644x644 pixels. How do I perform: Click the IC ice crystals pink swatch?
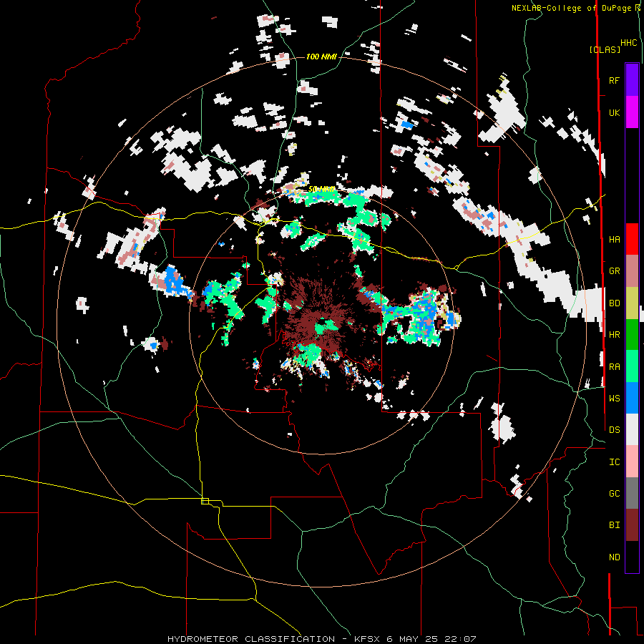coord(632,462)
